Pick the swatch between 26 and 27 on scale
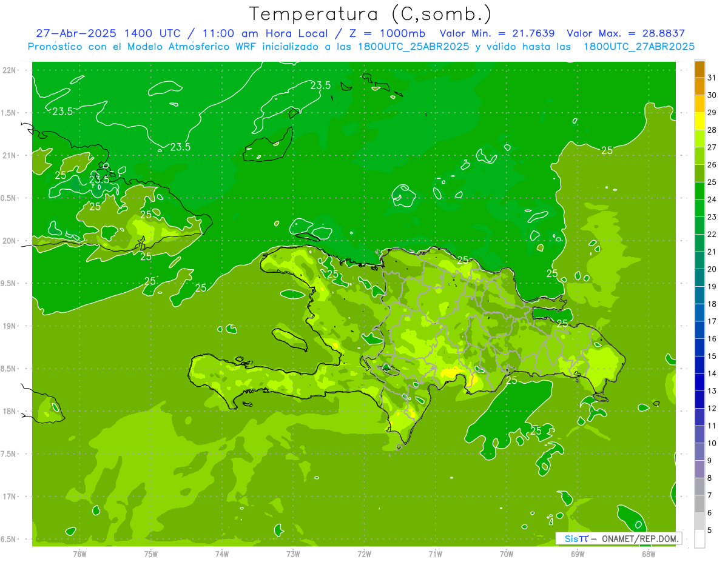Image resolution: width=728 pixels, height=562 pixels. click(699, 156)
